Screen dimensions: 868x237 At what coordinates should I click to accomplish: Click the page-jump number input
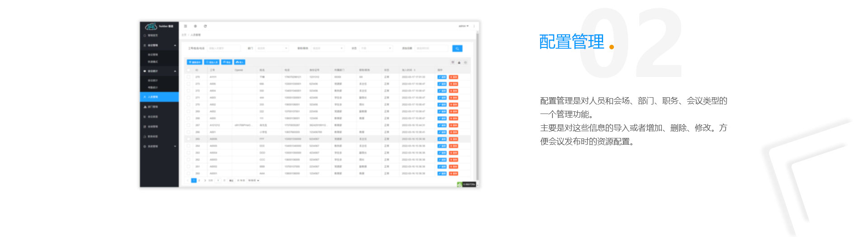[218, 180]
